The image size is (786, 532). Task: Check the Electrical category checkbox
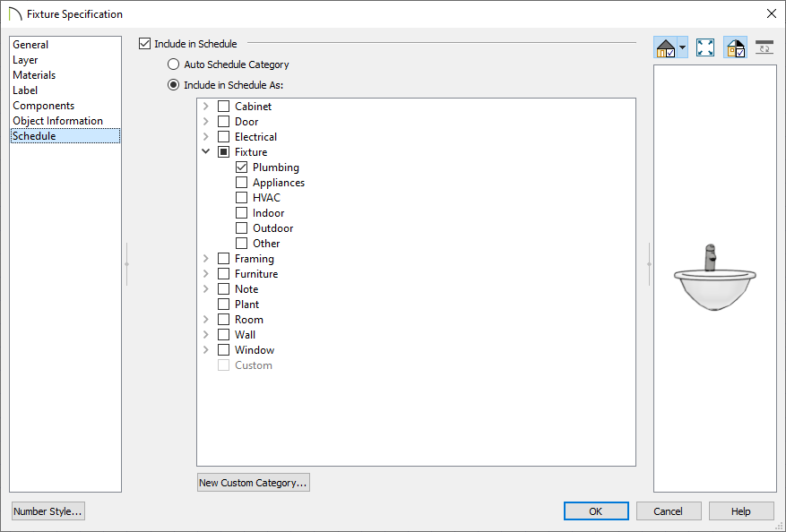(223, 137)
